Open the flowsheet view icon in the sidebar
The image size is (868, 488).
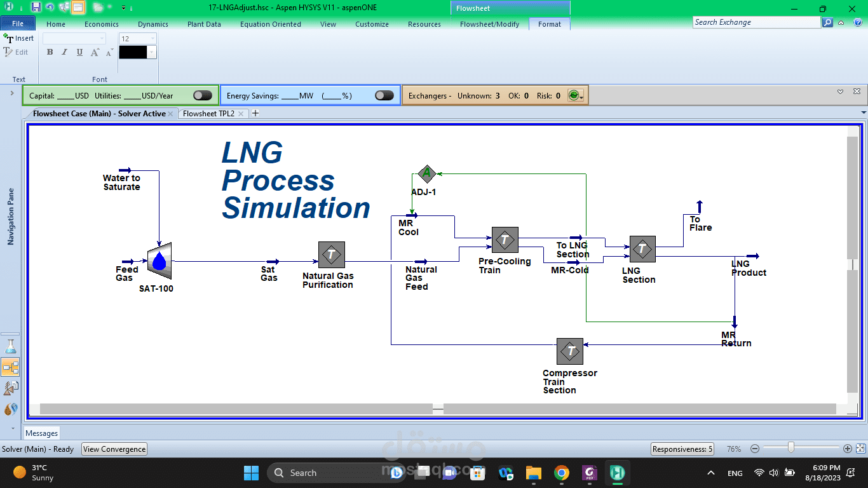point(10,367)
